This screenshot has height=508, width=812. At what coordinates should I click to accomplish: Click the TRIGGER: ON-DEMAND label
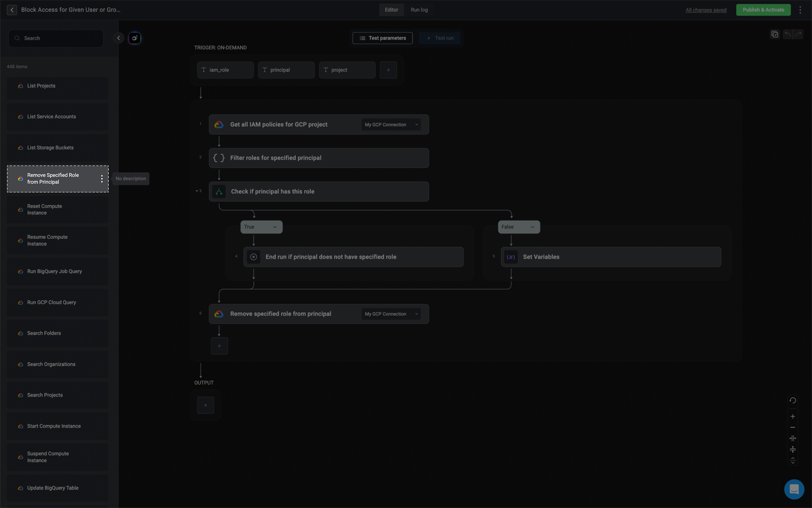coord(220,48)
